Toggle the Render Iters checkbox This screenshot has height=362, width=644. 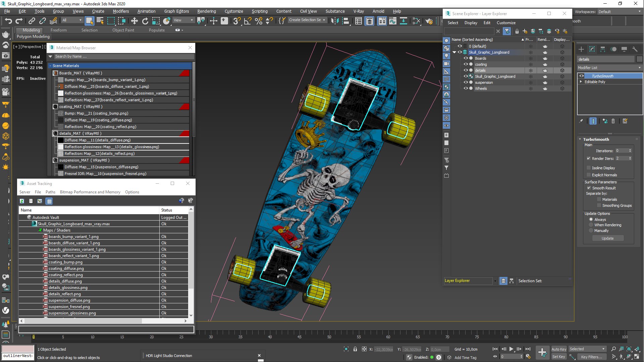(x=589, y=159)
